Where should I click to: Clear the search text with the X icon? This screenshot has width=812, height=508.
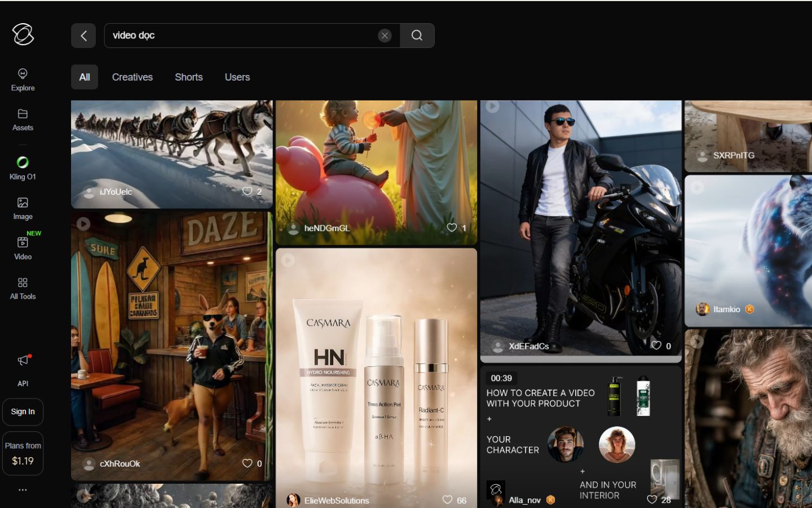[x=385, y=36]
